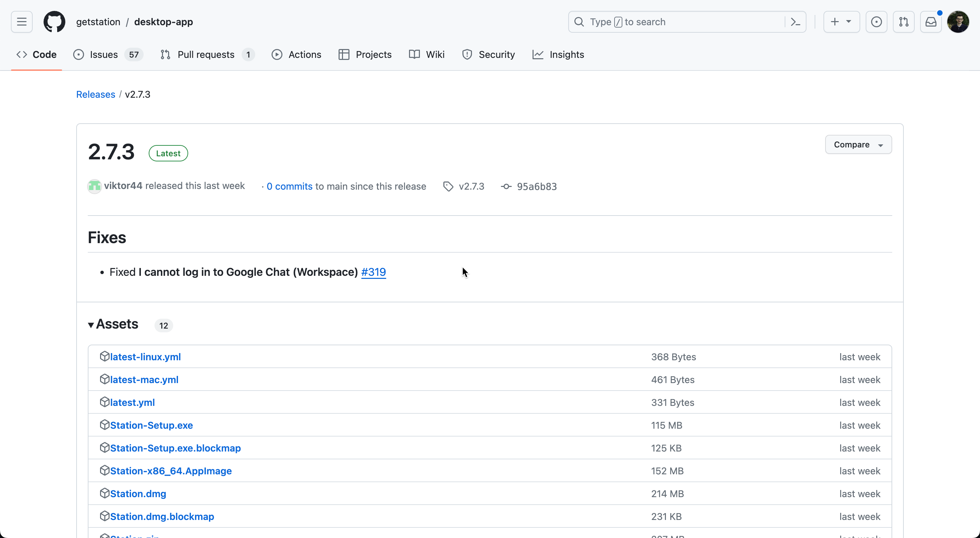
Task: Open the issues shortcut icon in header
Action: (x=877, y=22)
